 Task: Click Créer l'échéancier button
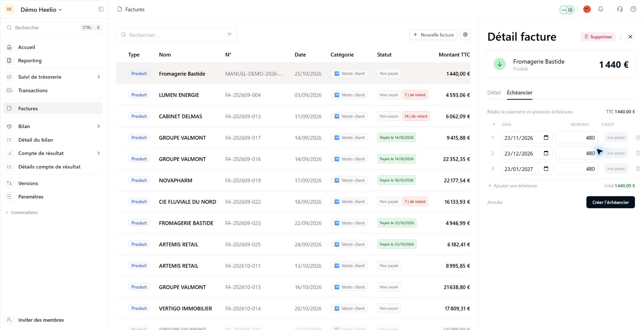(x=610, y=202)
